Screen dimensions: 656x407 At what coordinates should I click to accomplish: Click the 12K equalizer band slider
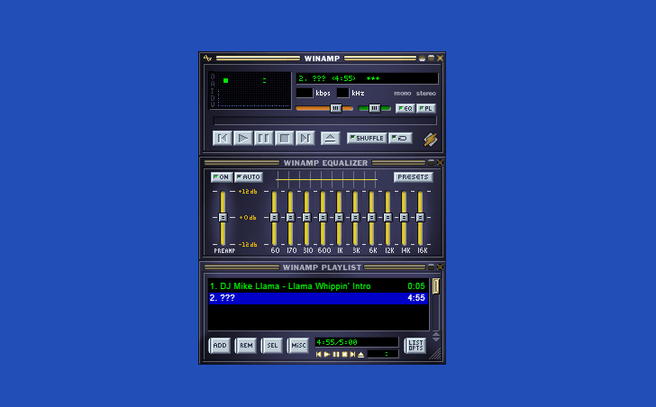(x=388, y=218)
